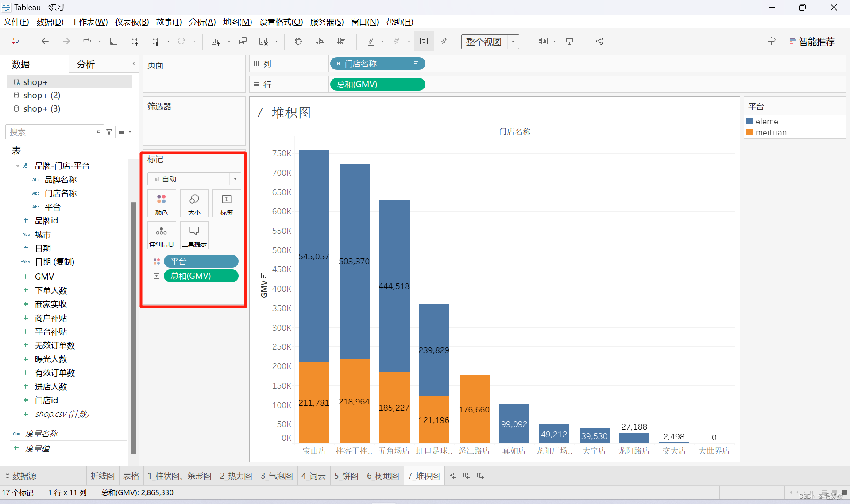Go to the 数据源 tab
Viewport: 850px width, 504px height.
pyautogui.click(x=21, y=476)
